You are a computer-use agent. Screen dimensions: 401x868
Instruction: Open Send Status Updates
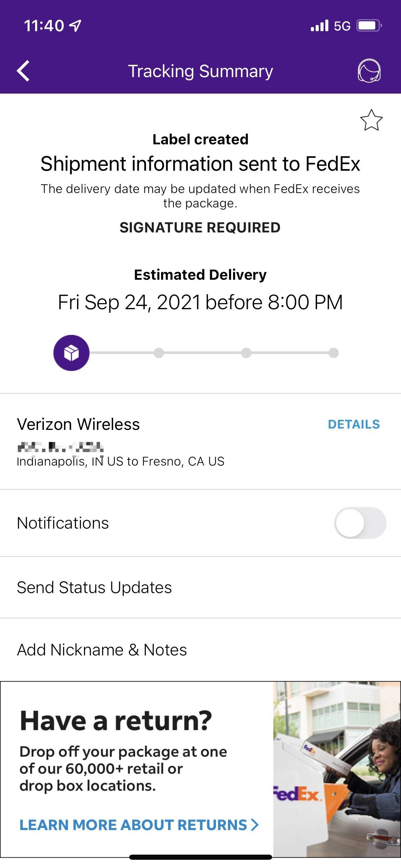tap(94, 587)
